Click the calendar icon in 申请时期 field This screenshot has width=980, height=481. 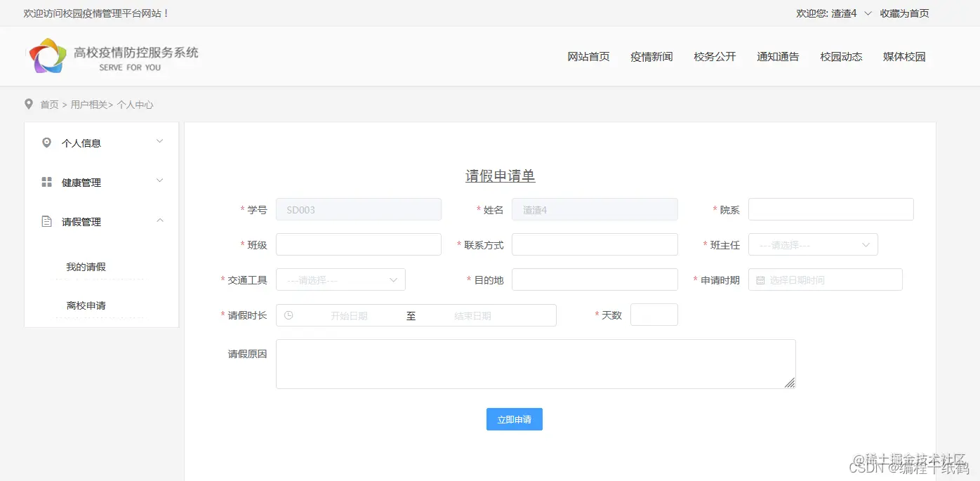[x=760, y=280]
